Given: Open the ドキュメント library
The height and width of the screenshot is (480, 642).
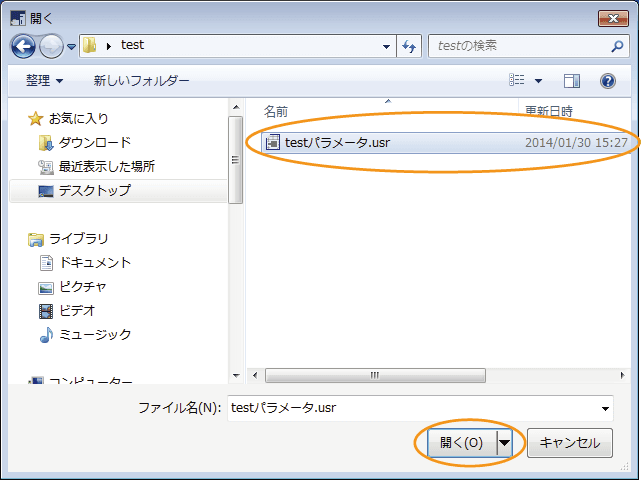Looking at the screenshot, I should [95, 263].
